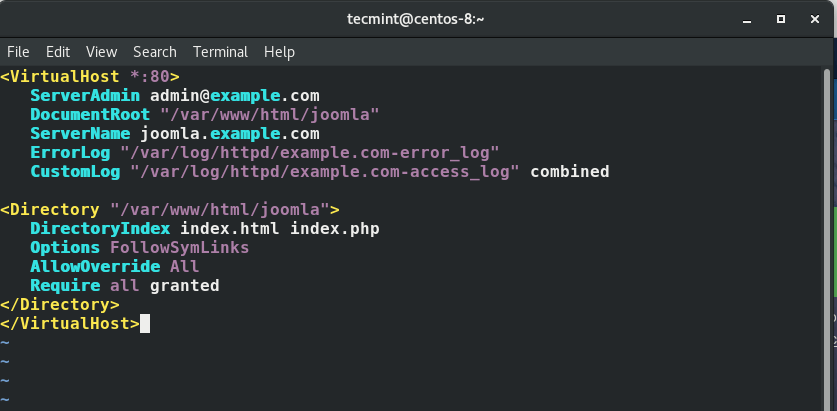Open the Edit menu
The width and height of the screenshot is (837, 411).
[58, 51]
